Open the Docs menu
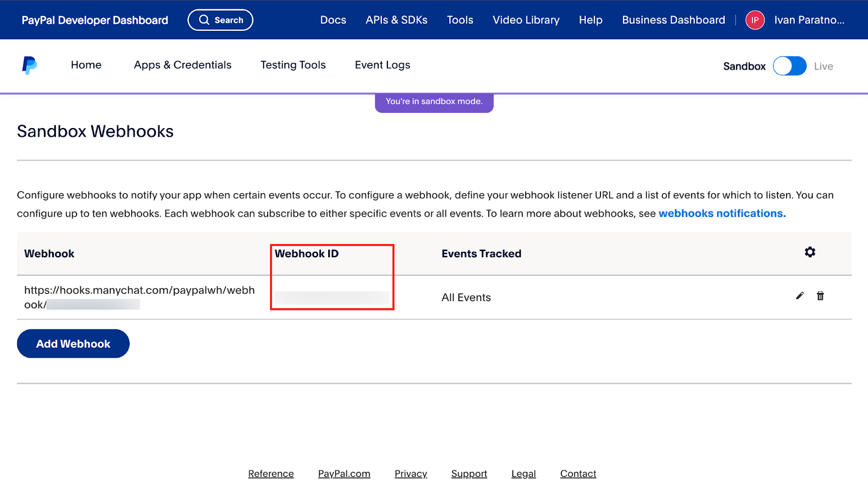 (x=333, y=20)
